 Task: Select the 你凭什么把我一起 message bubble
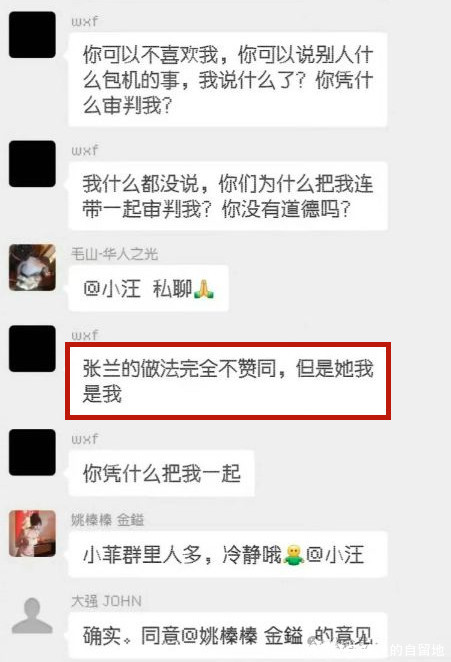(x=161, y=473)
